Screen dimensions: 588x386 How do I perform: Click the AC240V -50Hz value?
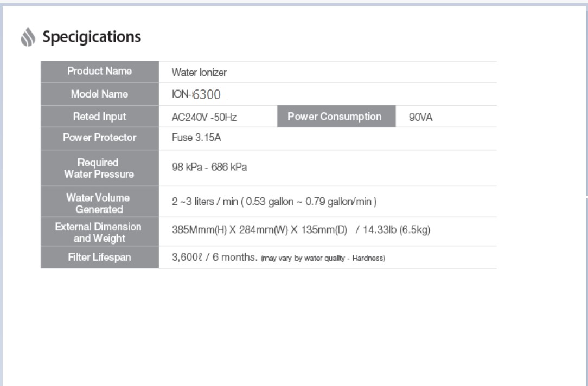[204, 117]
